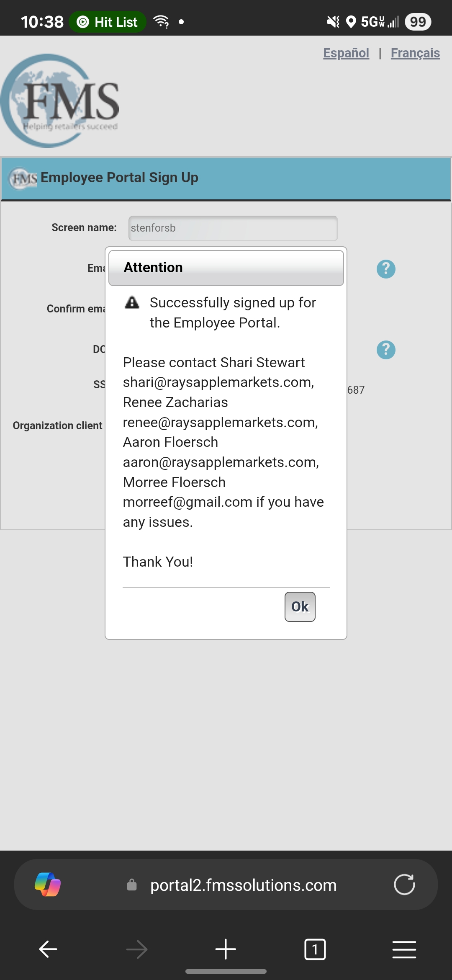The image size is (452, 980).
Task: Reload the page with refresh icon
Action: click(x=404, y=885)
